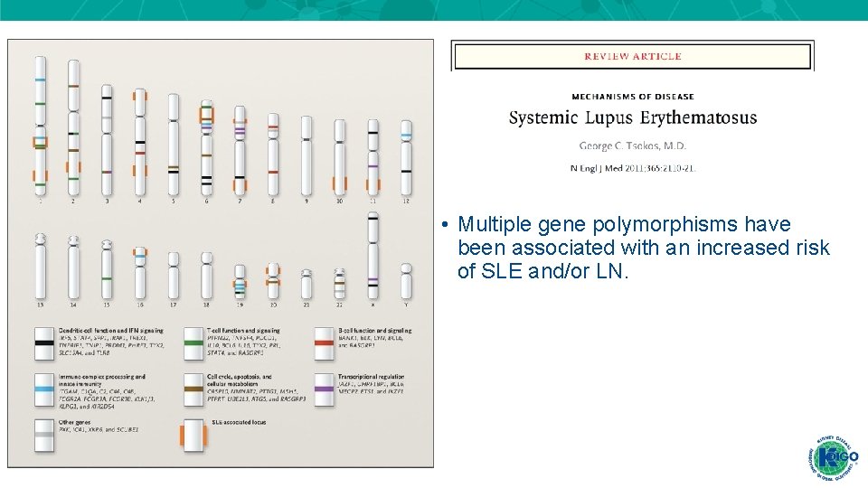This screenshot has height=488, width=868.
Task: Click chromosome 5 ideogram
Action: pos(174,145)
